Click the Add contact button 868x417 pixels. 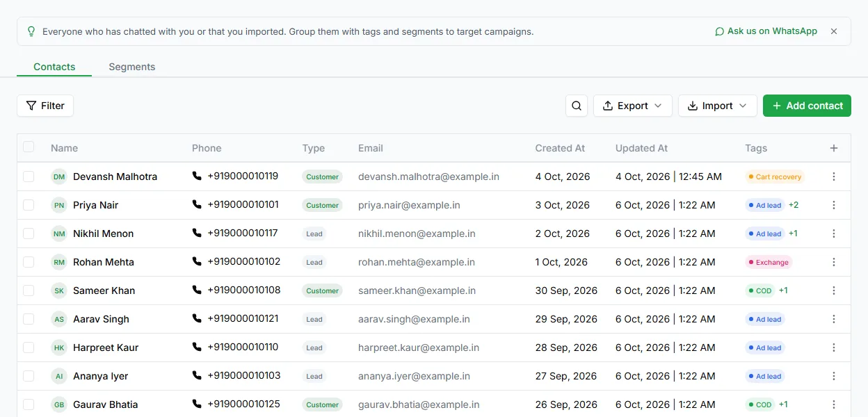[x=807, y=106]
